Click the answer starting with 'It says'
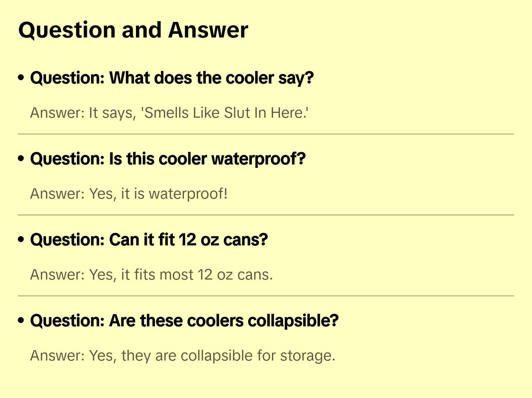The width and height of the screenshot is (532, 398). click(x=169, y=113)
